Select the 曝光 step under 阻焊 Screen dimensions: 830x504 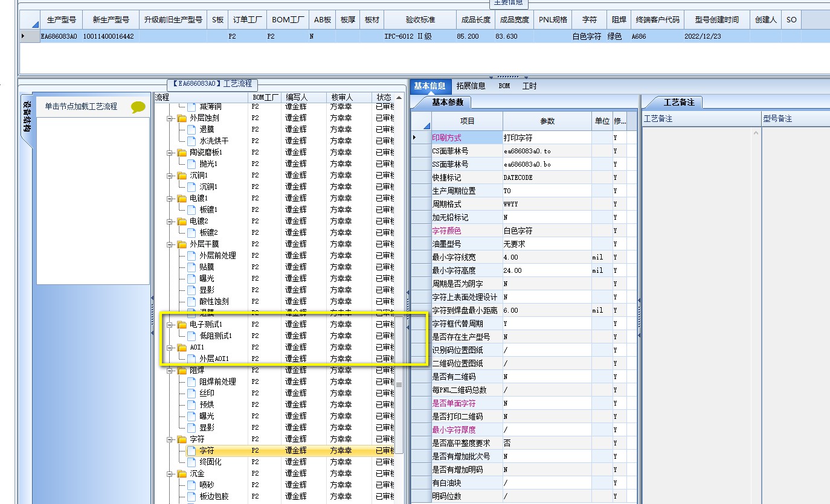(x=207, y=416)
